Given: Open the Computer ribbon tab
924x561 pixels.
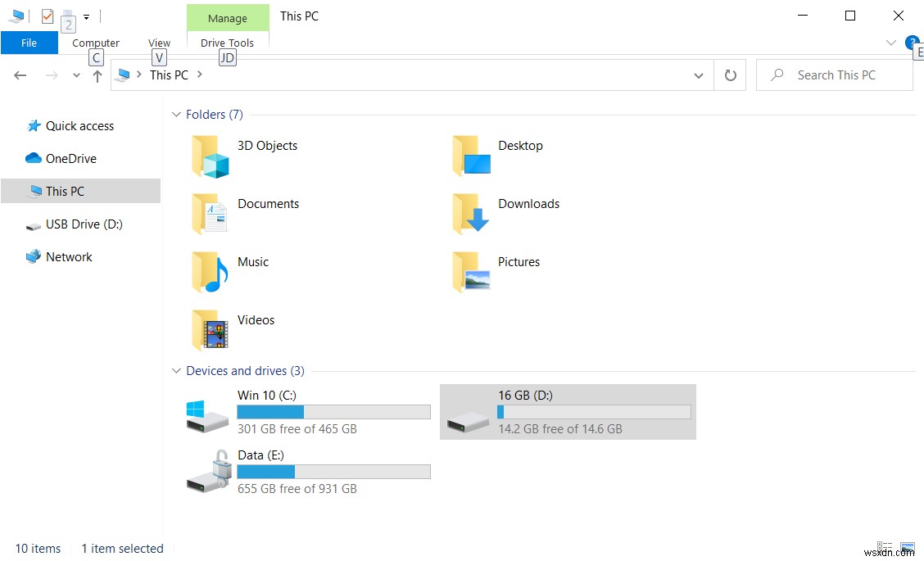Looking at the screenshot, I should [95, 43].
